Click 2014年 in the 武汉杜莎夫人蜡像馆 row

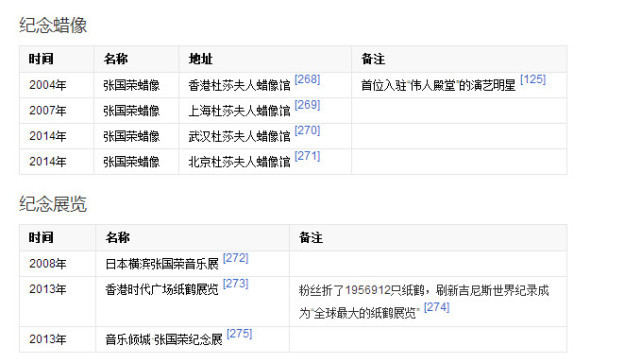coord(47,136)
